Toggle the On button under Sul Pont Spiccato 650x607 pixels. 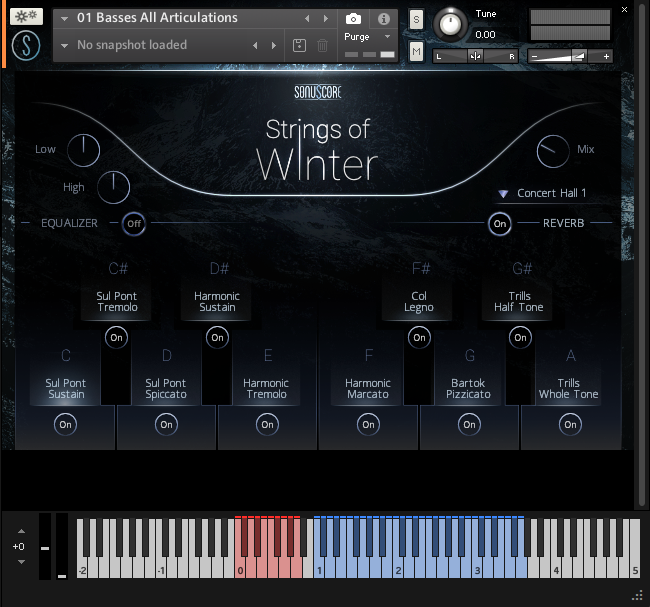click(x=166, y=425)
